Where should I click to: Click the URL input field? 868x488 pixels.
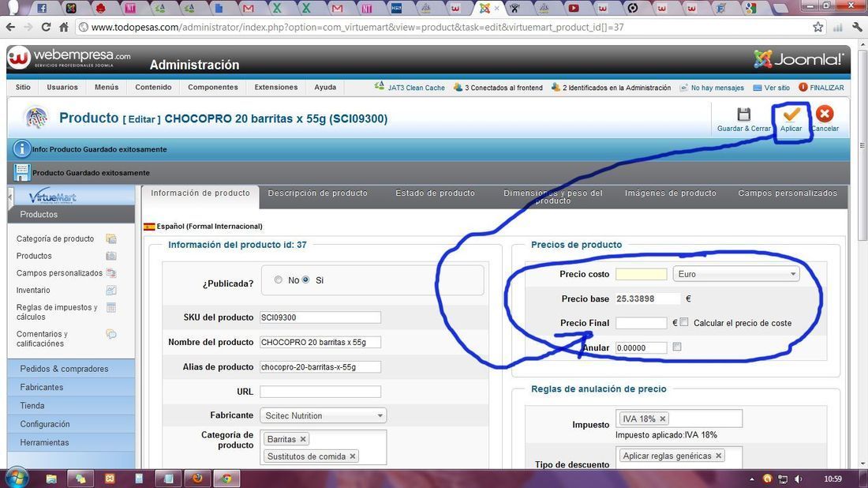(320, 392)
